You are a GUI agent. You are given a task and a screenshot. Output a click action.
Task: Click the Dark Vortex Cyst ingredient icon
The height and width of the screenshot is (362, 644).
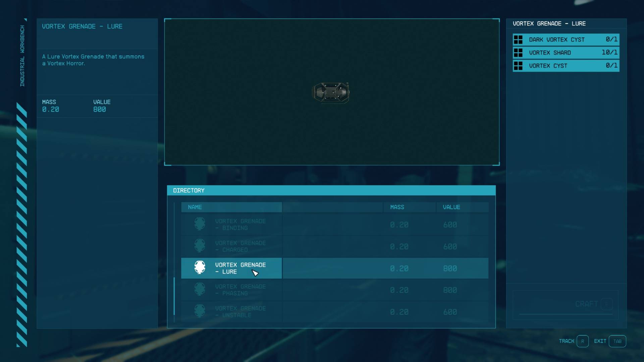pos(519,39)
